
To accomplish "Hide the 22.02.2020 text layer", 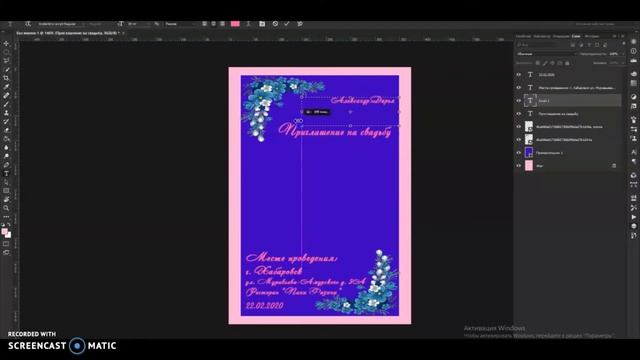I will tap(519, 75).
